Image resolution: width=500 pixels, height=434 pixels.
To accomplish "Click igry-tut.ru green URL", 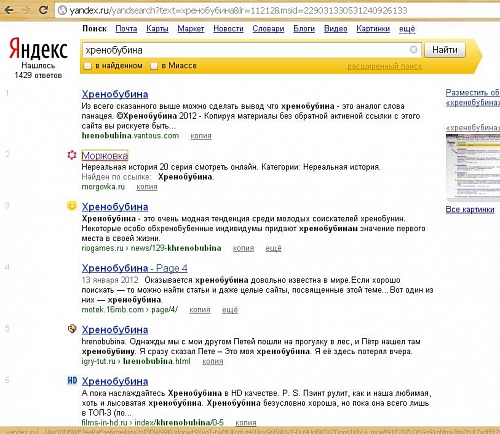I will tap(136, 361).
